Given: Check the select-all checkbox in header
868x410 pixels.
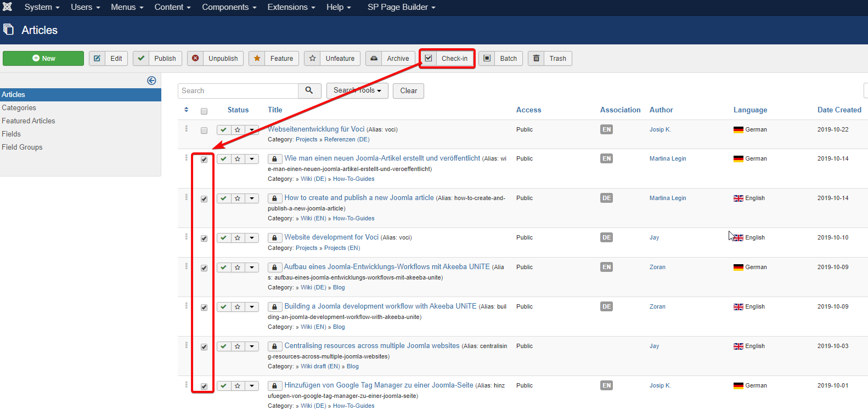Looking at the screenshot, I should [204, 111].
